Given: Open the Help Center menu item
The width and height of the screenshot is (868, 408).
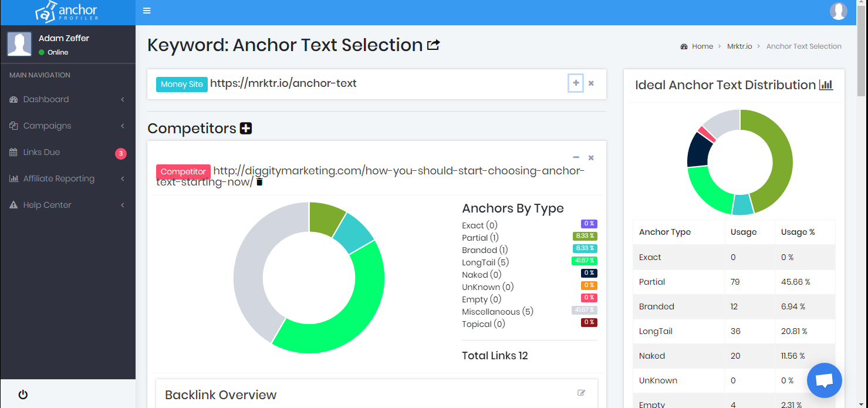Looking at the screenshot, I should 46,204.
